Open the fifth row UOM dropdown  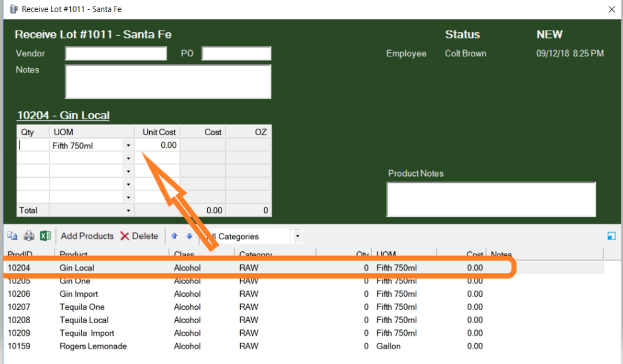coord(128,197)
